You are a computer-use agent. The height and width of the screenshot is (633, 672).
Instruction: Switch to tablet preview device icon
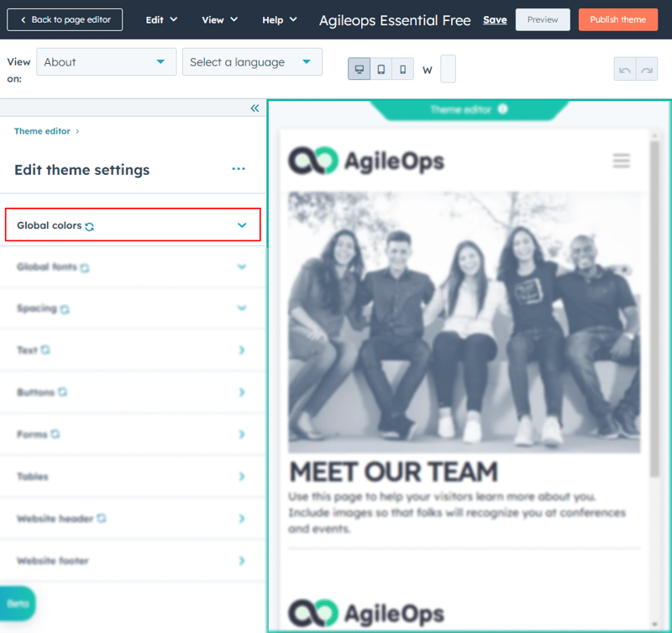[x=381, y=69]
